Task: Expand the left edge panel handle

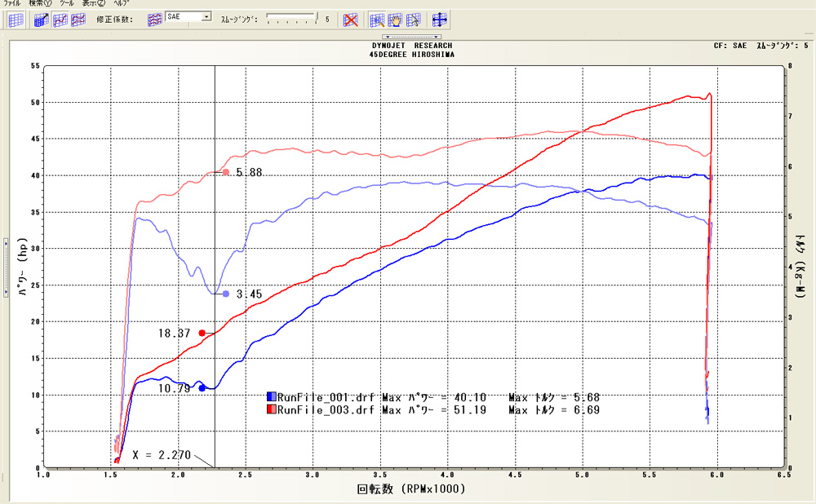Action: (6, 241)
